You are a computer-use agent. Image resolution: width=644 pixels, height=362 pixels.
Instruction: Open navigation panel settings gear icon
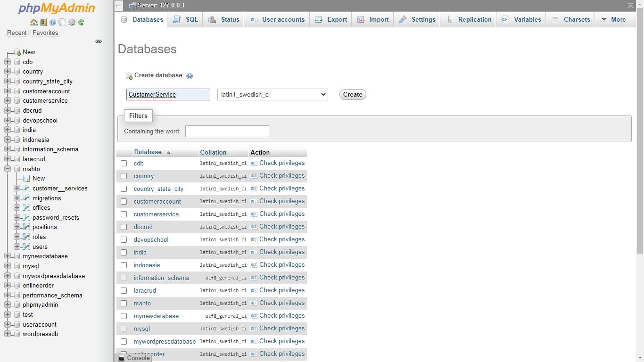(72, 22)
